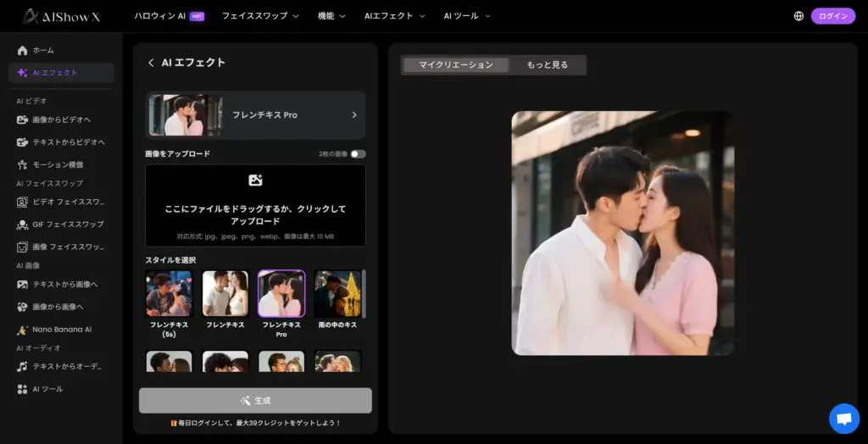Select the 画像からビデオへ sidebar icon
Image resolution: width=868 pixels, height=444 pixels.
coord(23,119)
